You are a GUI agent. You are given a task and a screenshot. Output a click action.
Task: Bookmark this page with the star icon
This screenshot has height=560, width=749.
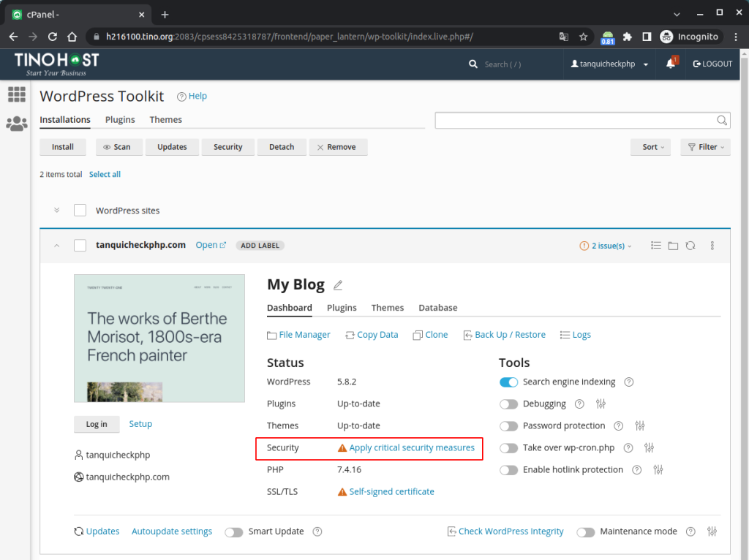click(583, 37)
